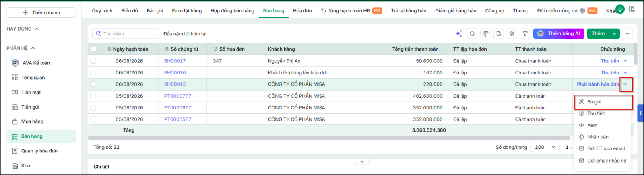The height and width of the screenshot is (175, 644).
Task: Collapse the HAY DÙNG section
Action: pyautogui.click(x=37, y=29)
